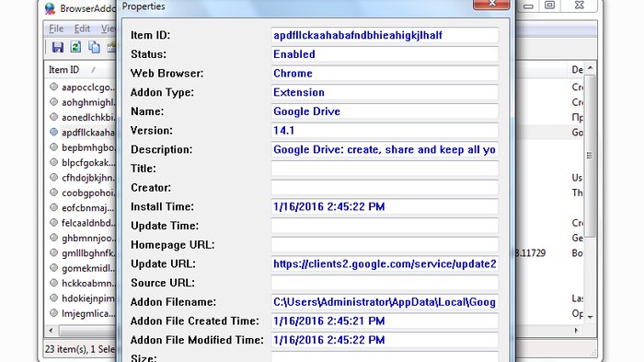Click the Addon File Created Time field
Screen dimensions: 644x362
[385, 321]
